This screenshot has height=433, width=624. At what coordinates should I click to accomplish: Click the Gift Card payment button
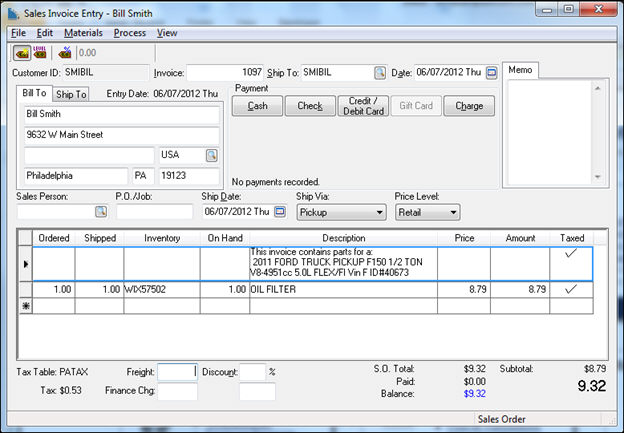coord(416,106)
